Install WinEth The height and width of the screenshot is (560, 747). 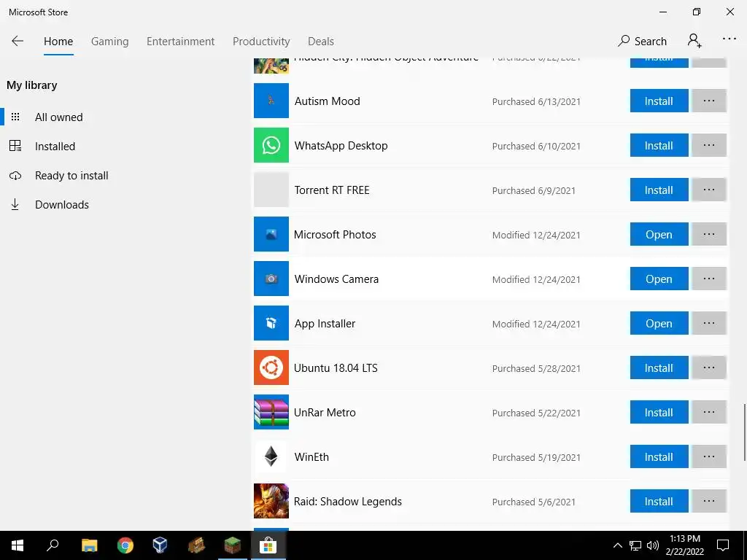[x=659, y=456]
